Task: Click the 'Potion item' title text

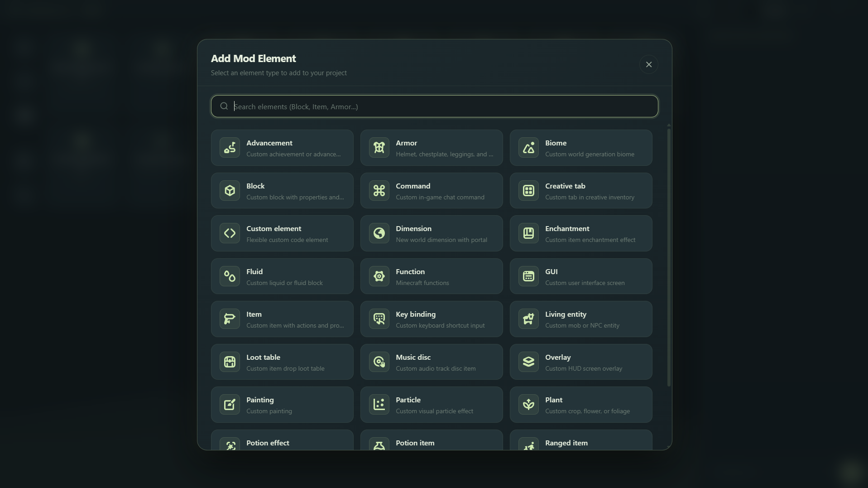Action: (415, 443)
